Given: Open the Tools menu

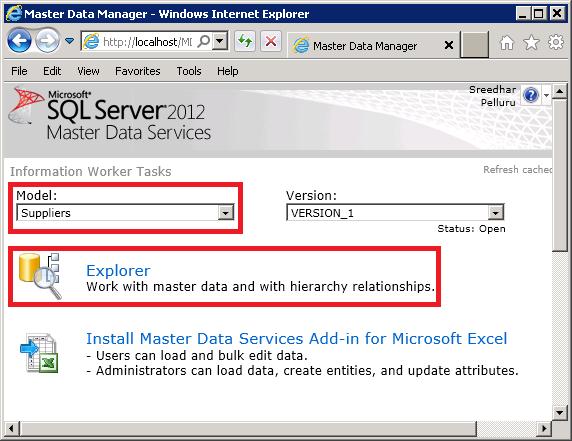Looking at the screenshot, I should click(x=189, y=71).
